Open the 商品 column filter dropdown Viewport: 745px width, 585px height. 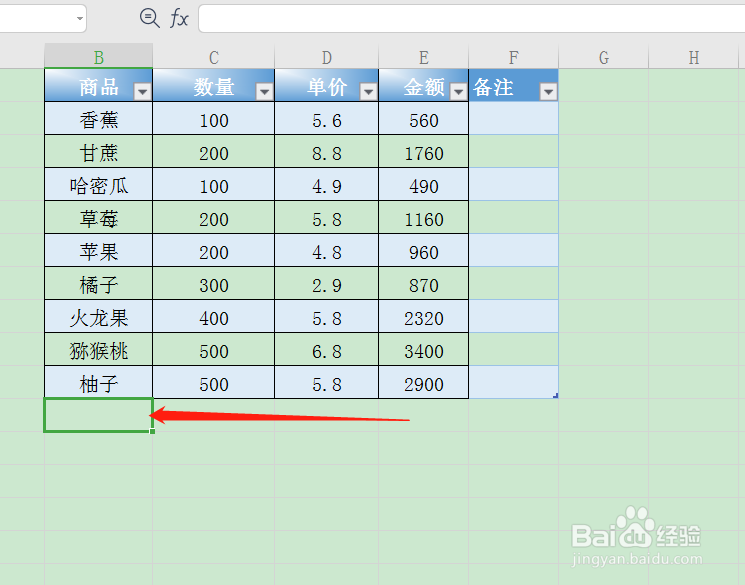click(142, 91)
